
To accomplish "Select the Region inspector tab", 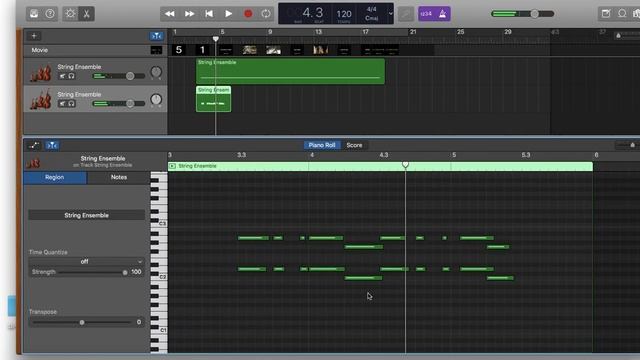I will click(x=55, y=177).
